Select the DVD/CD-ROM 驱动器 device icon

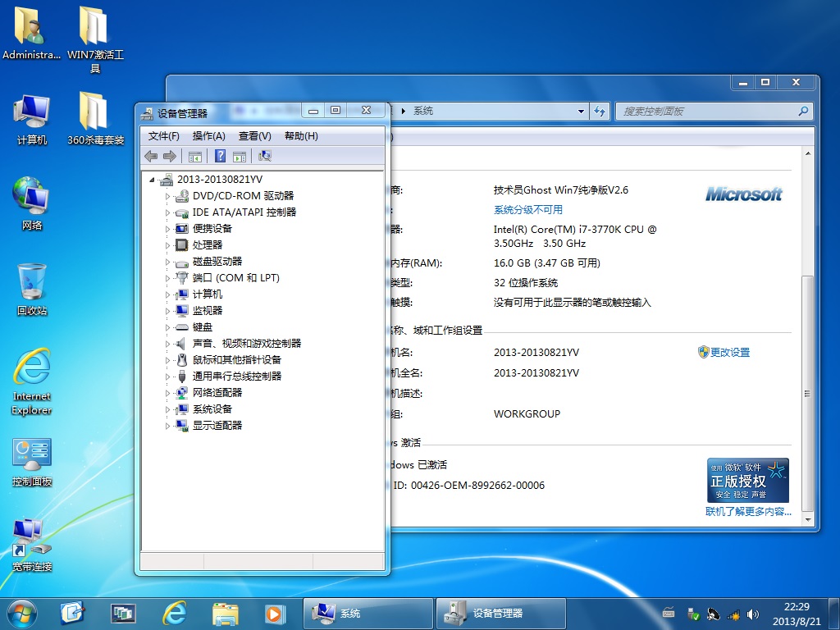182,196
